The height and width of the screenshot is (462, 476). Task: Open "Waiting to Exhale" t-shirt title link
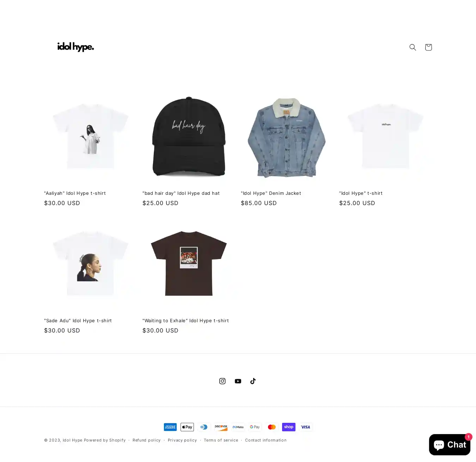(185, 321)
